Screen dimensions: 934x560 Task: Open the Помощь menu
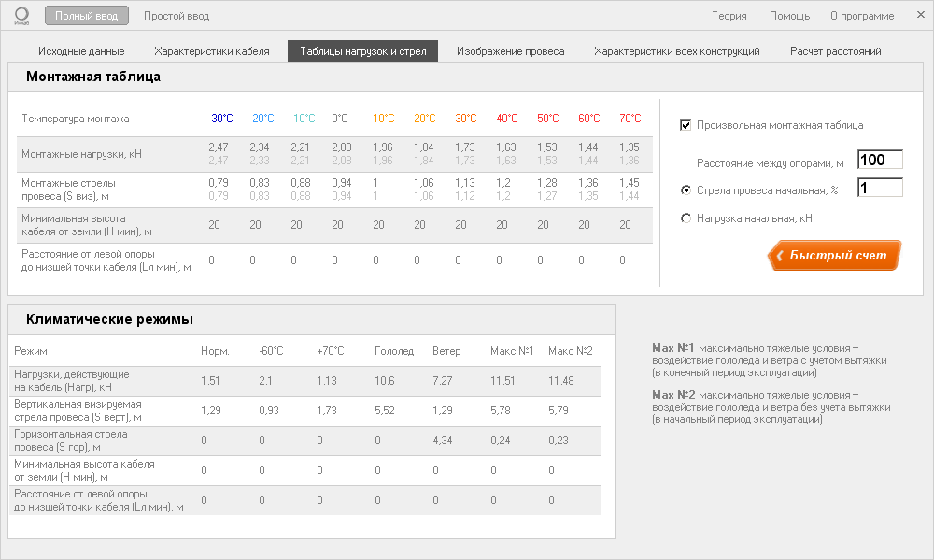coord(789,16)
